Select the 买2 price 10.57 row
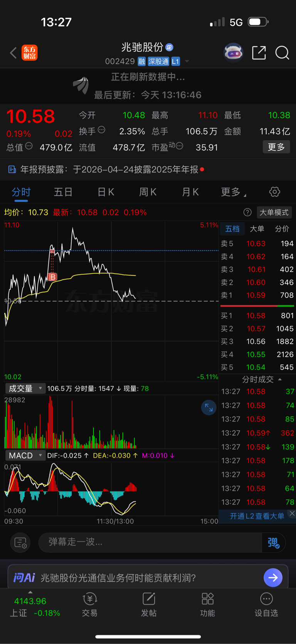The height and width of the screenshot is (644, 296). pos(257,329)
